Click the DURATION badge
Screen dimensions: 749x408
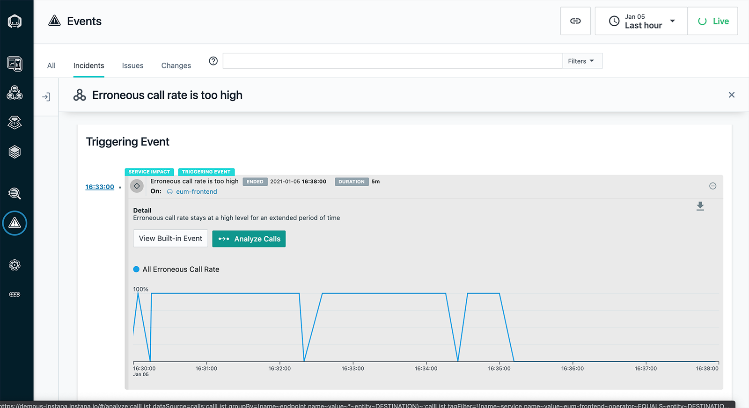(352, 182)
